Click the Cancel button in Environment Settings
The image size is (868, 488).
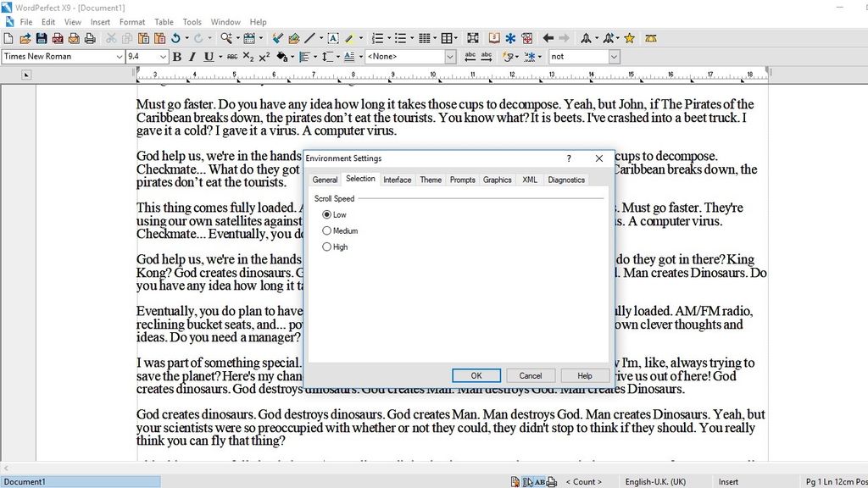(x=531, y=375)
